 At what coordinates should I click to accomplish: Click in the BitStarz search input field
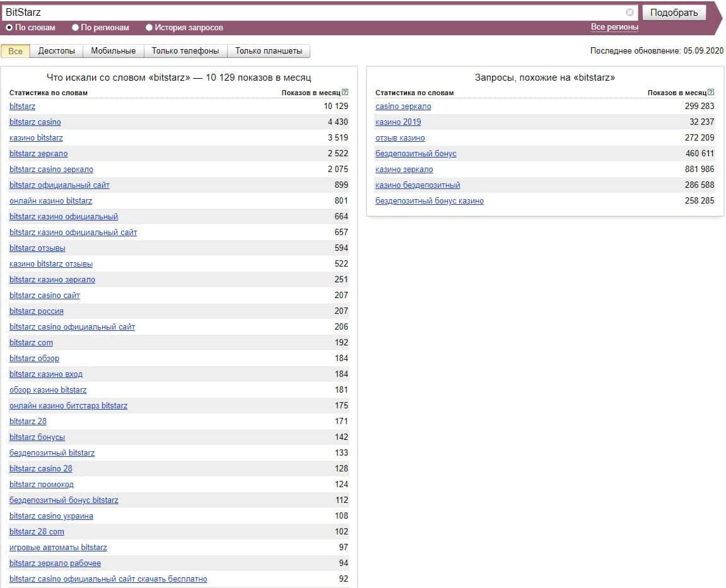pyautogui.click(x=315, y=13)
